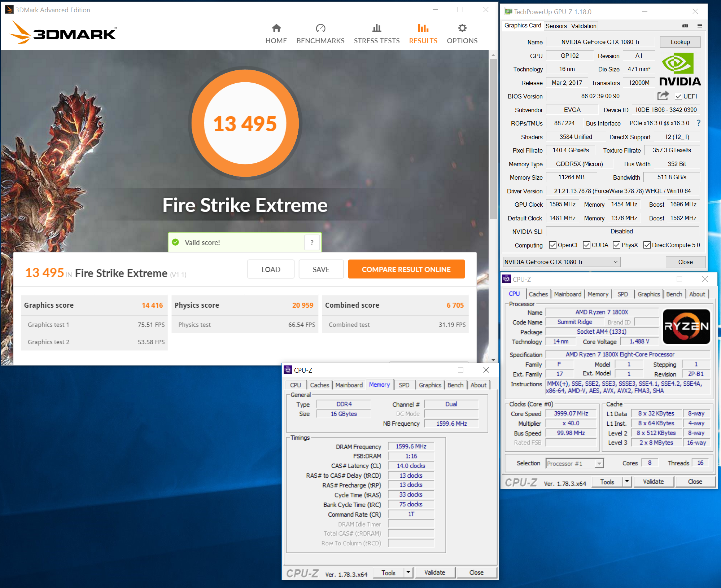Open SPD tab in CPU-Z Memory window
Image resolution: width=721 pixels, height=588 pixels.
click(404, 385)
